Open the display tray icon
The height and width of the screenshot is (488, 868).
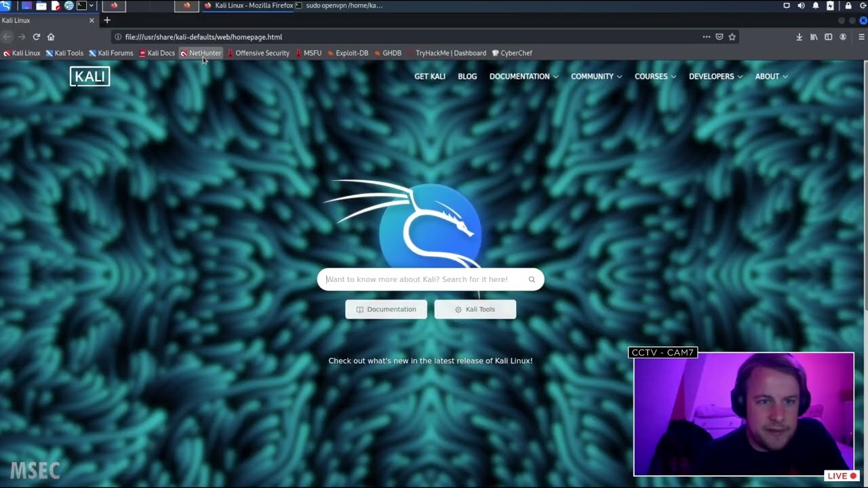tap(787, 5)
